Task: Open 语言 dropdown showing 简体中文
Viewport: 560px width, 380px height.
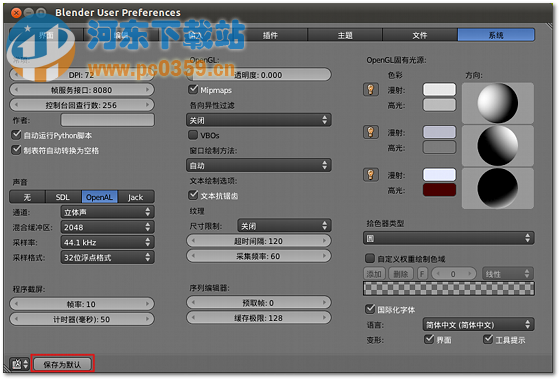Action: click(x=478, y=325)
